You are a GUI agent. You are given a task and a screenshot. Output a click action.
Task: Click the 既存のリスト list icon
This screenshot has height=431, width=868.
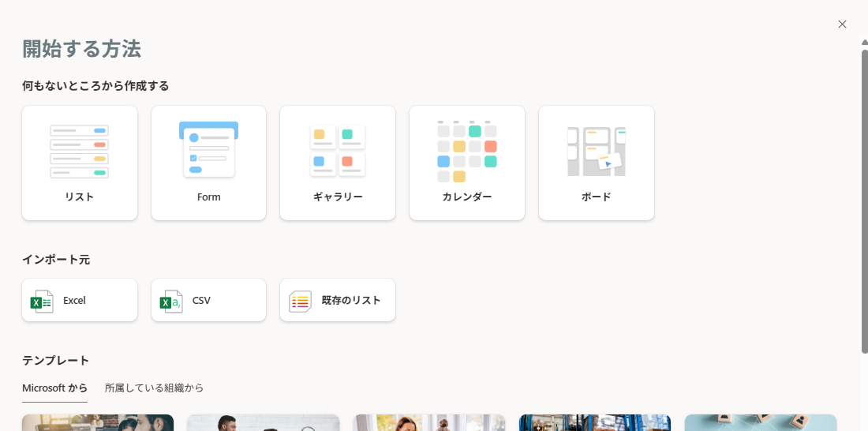pos(300,302)
